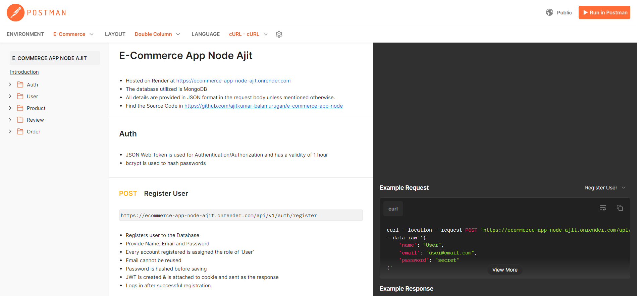
Task: Click the "email": "user@email.com" code line
Action: tap(438, 253)
